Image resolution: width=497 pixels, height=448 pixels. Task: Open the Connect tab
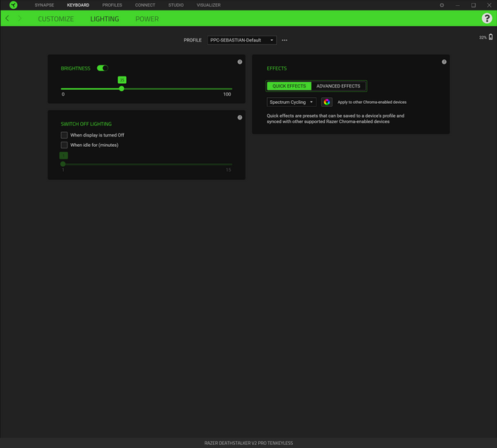tap(145, 5)
